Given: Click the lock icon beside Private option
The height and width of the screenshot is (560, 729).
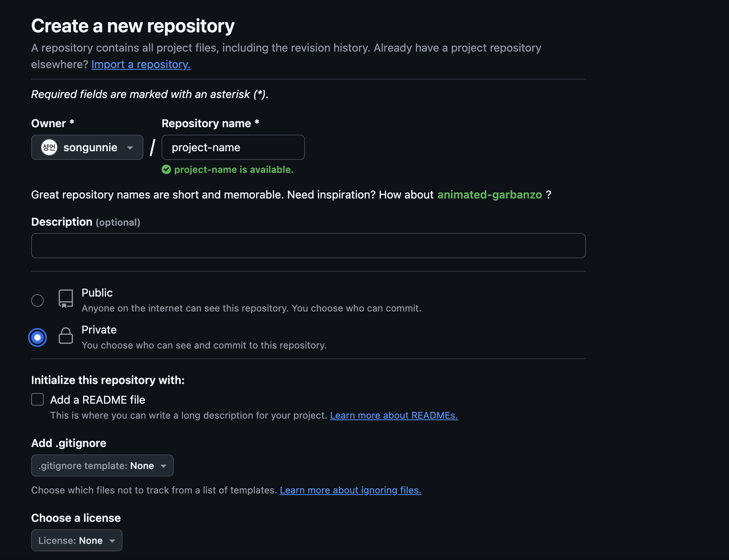Looking at the screenshot, I should pos(65,336).
